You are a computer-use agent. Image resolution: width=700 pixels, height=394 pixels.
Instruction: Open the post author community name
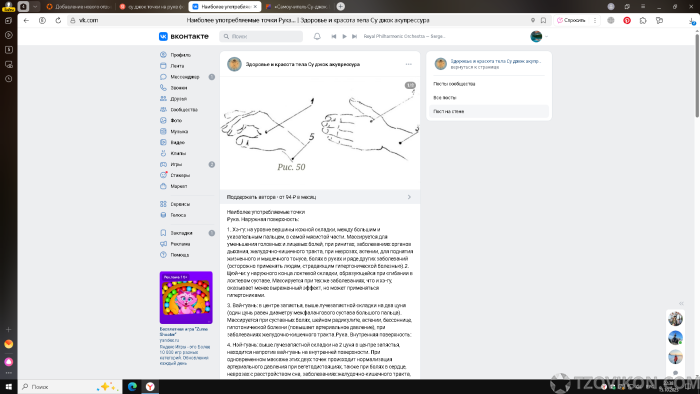[303, 64]
